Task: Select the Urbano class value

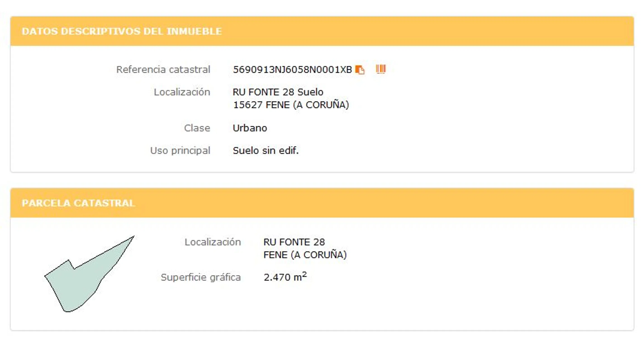Action: coord(250,128)
